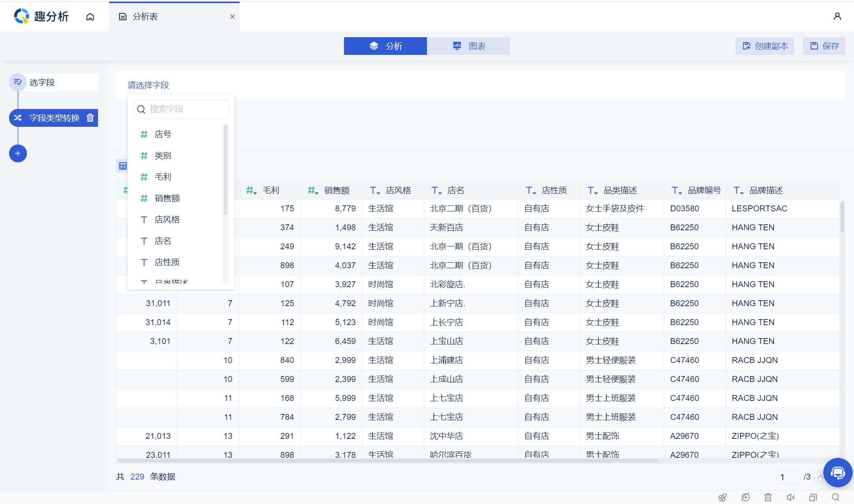Open the user profile icon
This screenshot has width=854, height=504.
(x=837, y=16)
